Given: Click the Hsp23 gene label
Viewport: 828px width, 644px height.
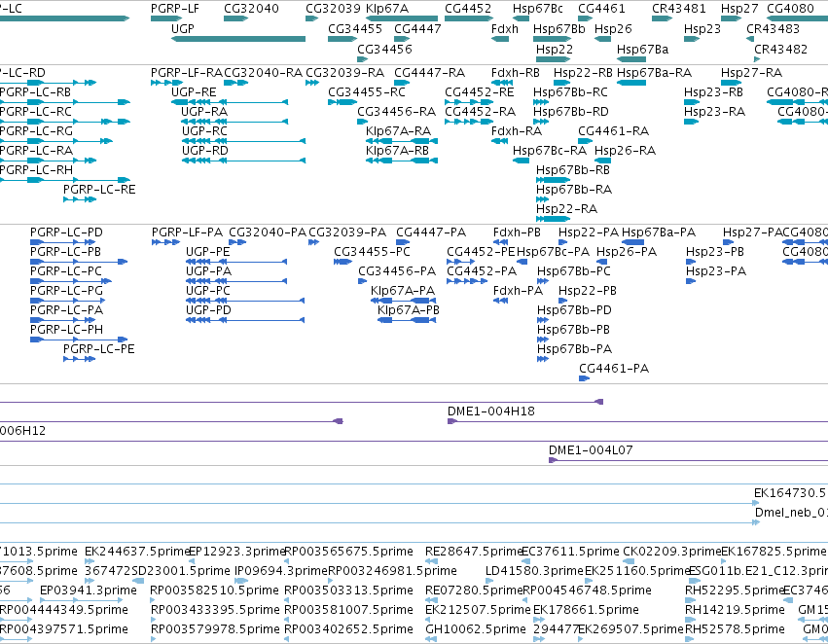Looking at the screenshot, I should click(702, 28).
